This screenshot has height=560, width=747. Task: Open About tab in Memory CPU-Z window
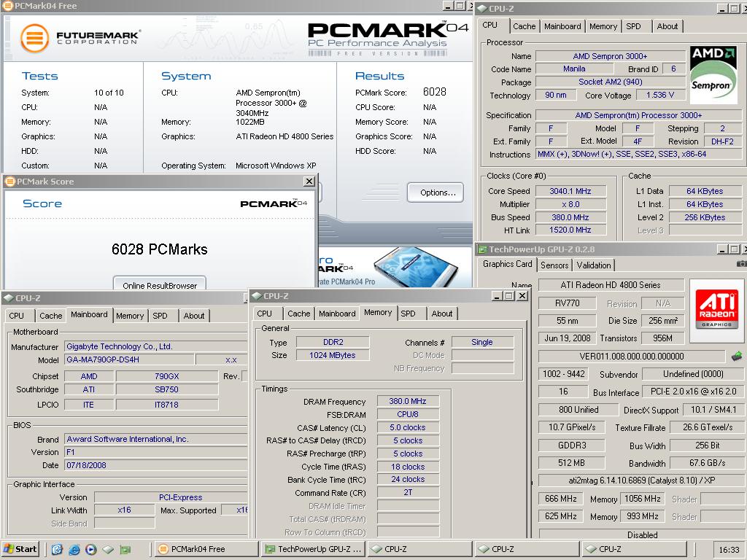point(441,314)
